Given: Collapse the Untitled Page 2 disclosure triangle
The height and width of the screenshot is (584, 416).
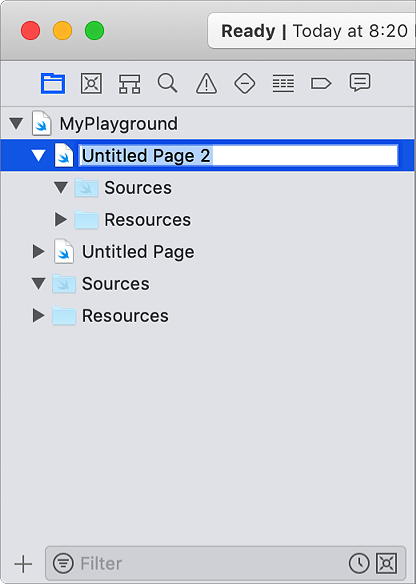Looking at the screenshot, I should tap(39, 156).
